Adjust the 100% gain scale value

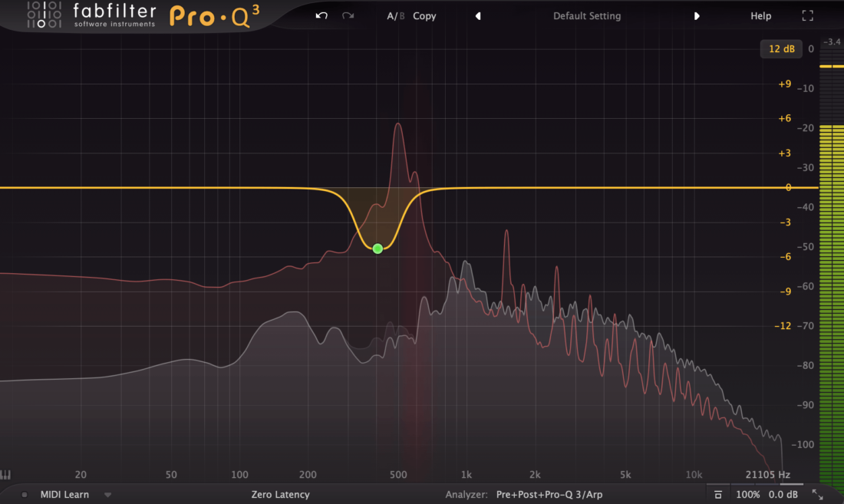(x=747, y=494)
